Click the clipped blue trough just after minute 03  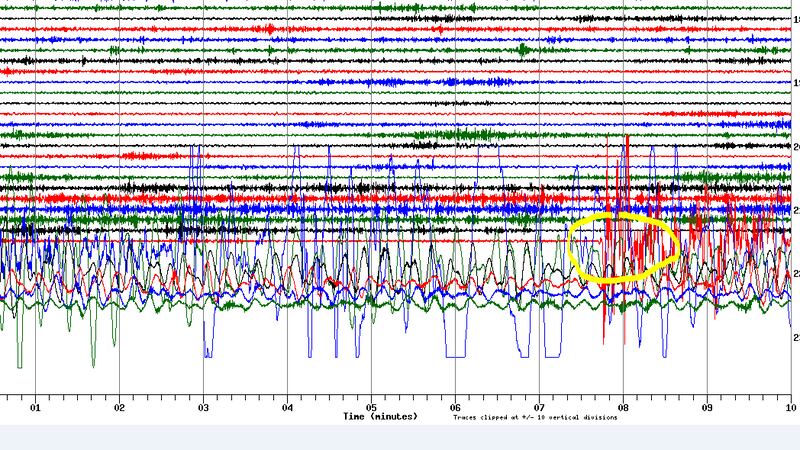[x=209, y=354]
